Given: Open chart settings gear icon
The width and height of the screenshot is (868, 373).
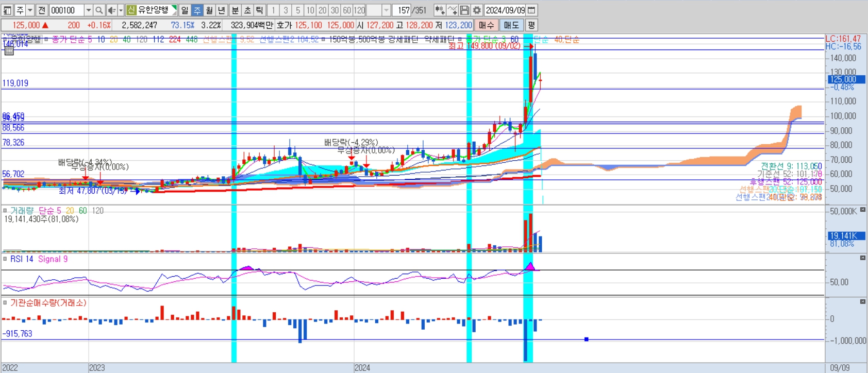Looking at the screenshot, I should 477,10.
